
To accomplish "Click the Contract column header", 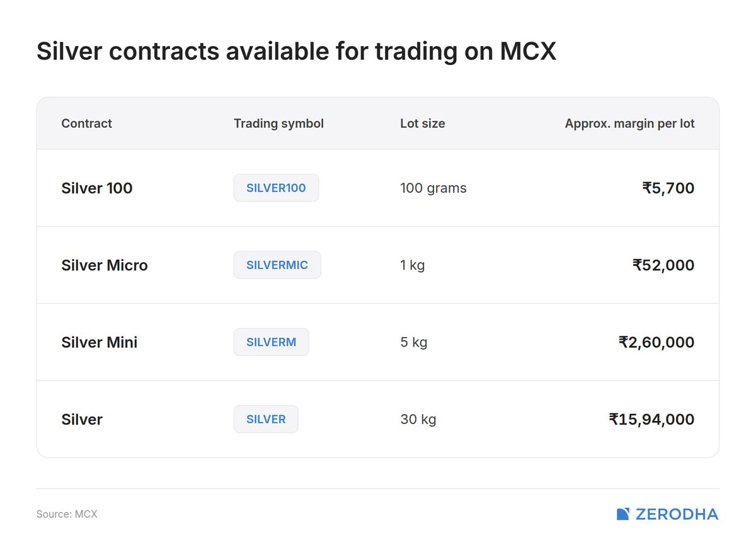I will tap(86, 123).
